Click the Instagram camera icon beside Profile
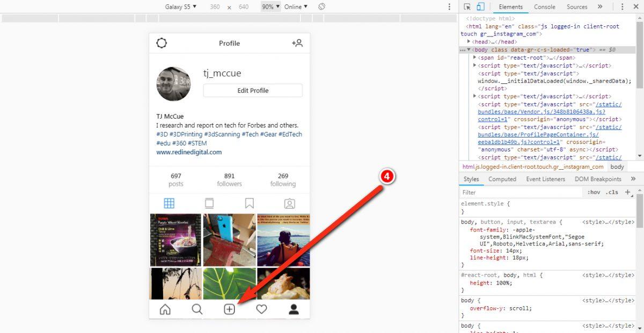The image size is (644, 333). [162, 43]
